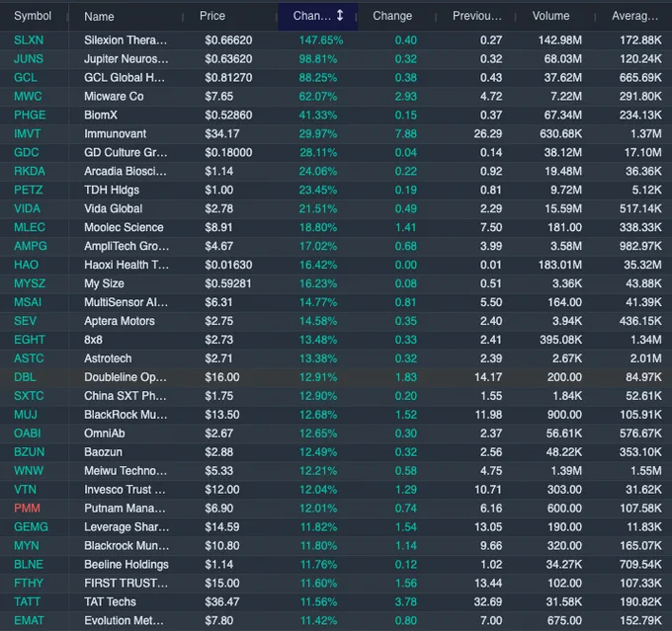Select the Micware Co name cell
Viewport: 672px width, 631px height.
(114, 97)
